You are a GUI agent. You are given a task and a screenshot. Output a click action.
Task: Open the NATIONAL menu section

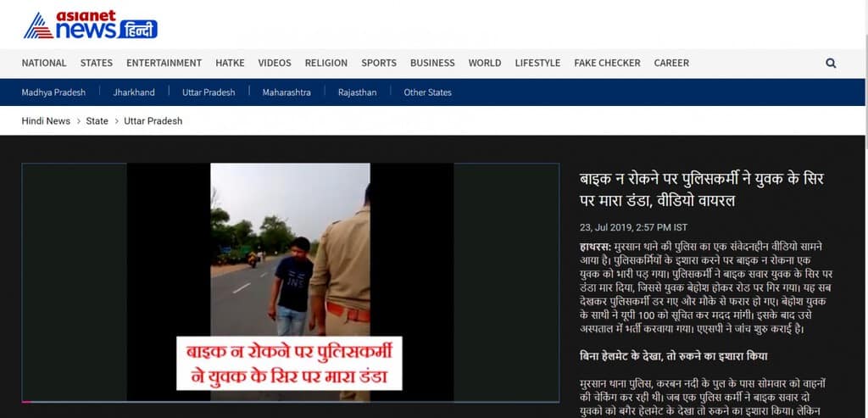click(44, 63)
